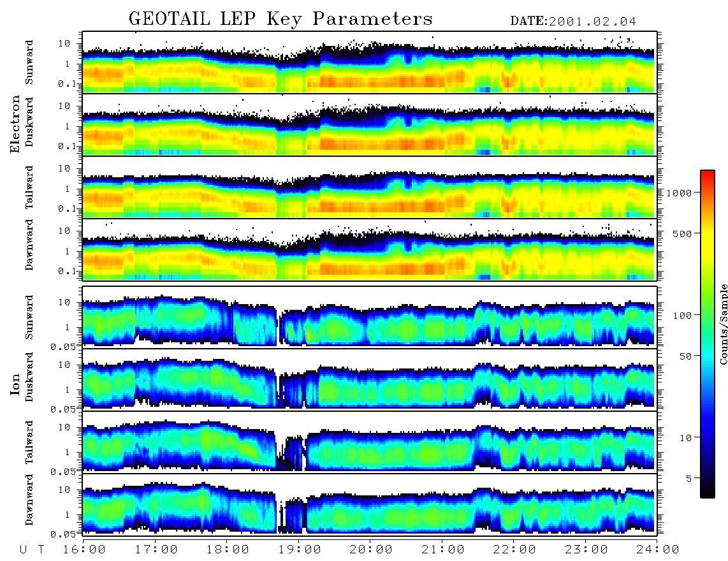Click the Electron Dawnward spectrogram panel
Viewport: 728px width, 561px height.
coord(370,250)
